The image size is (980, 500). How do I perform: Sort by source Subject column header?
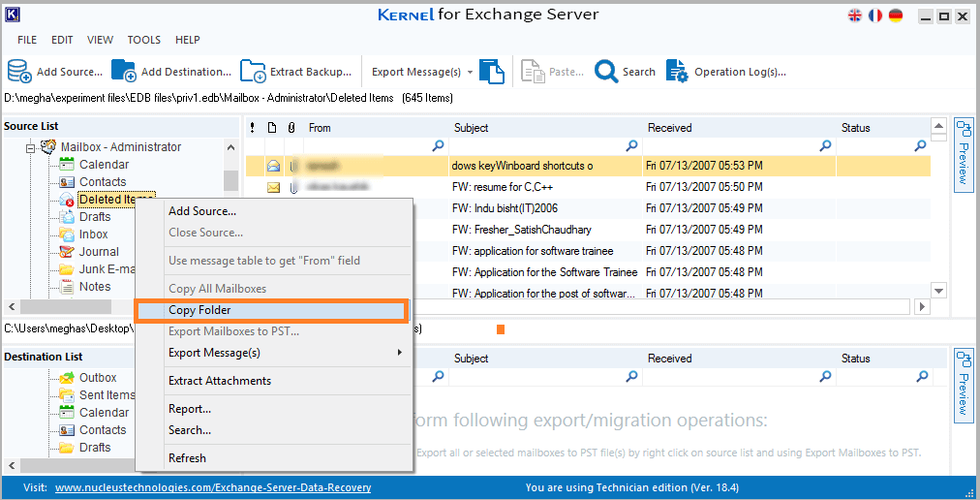coord(545,128)
